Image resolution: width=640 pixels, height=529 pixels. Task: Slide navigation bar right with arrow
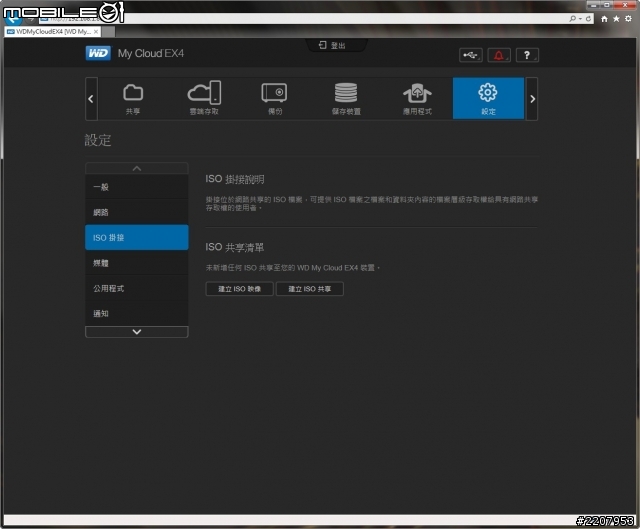532,99
